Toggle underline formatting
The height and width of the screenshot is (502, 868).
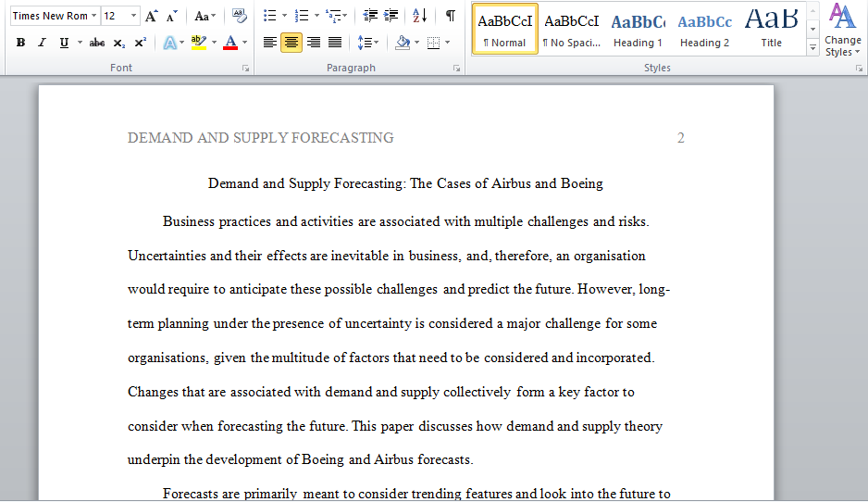pos(64,43)
